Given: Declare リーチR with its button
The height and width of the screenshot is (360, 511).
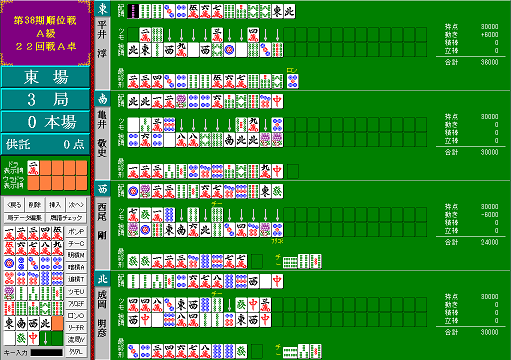Looking at the screenshot, I should point(76,328).
